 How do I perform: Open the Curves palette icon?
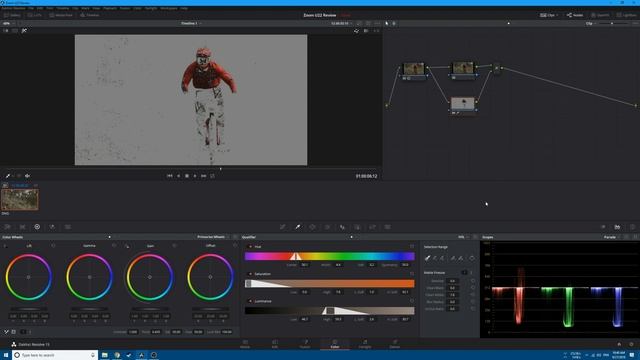coord(282,227)
